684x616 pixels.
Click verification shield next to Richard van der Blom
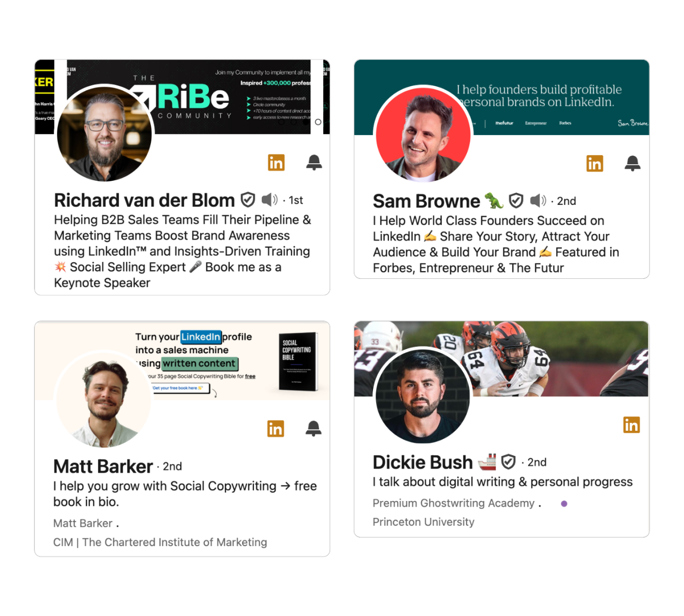coord(248,200)
